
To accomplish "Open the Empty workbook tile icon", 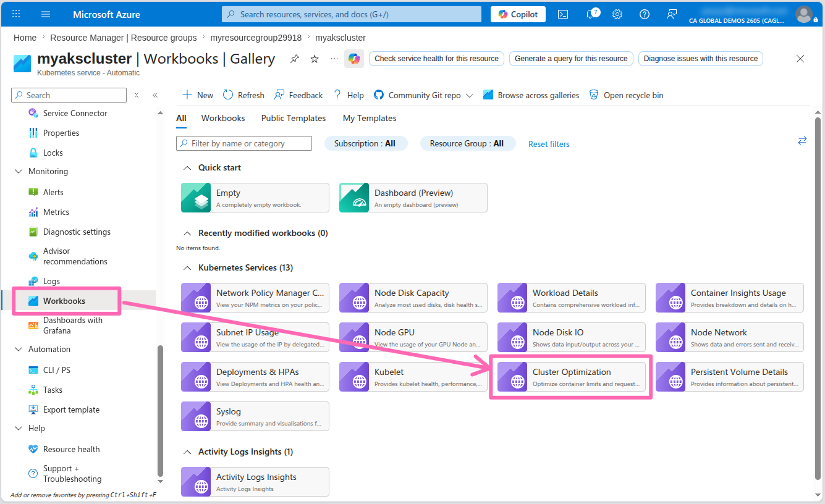I will [197, 198].
